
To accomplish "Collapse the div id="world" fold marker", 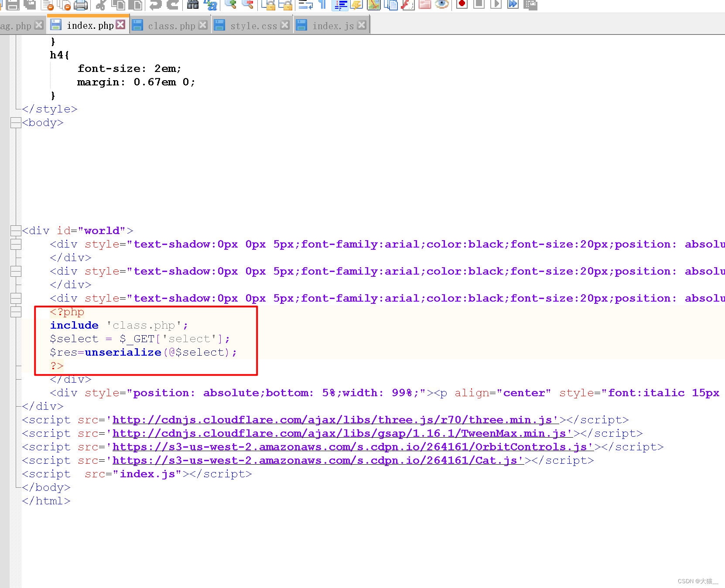I will tap(16, 231).
